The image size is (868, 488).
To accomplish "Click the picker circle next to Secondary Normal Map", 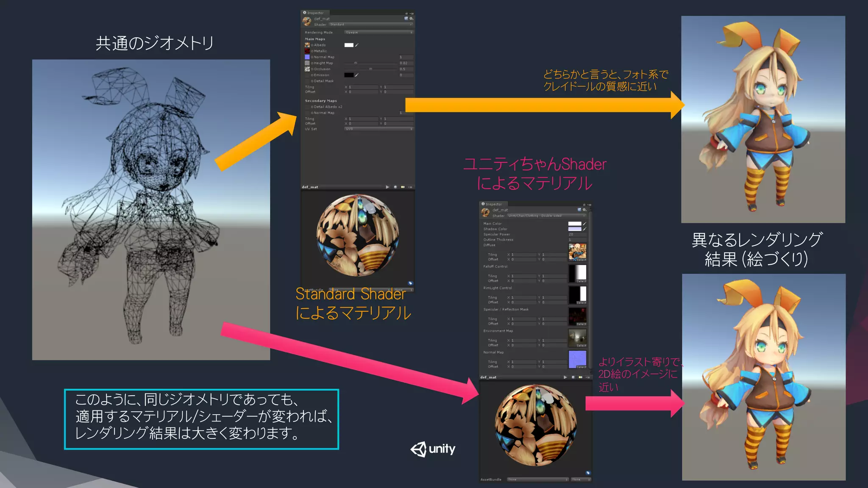I will [x=312, y=113].
